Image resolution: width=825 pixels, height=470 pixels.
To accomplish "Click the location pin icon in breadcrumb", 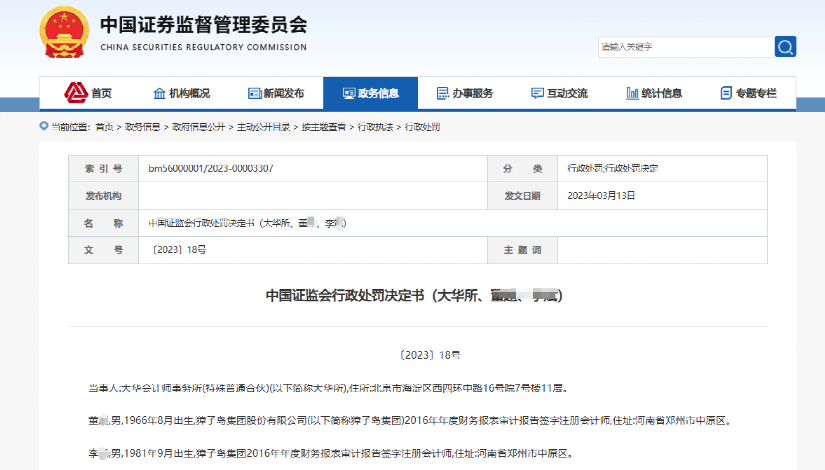I will pyautogui.click(x=44, y=126).
